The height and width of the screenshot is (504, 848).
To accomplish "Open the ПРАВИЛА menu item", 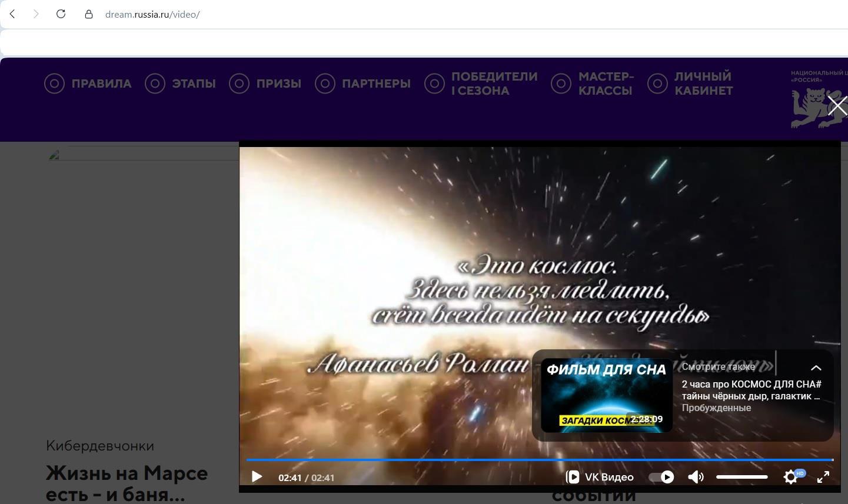I will (x=88, y=84).
